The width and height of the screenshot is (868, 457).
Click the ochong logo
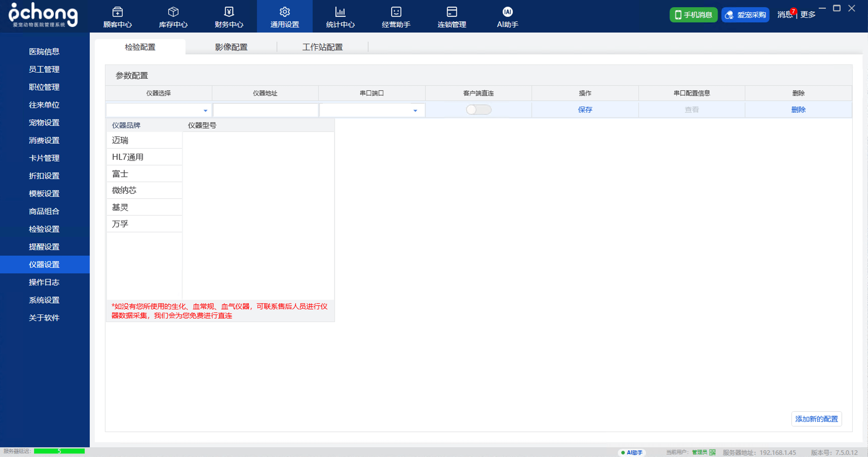click(x=43, y=15)
